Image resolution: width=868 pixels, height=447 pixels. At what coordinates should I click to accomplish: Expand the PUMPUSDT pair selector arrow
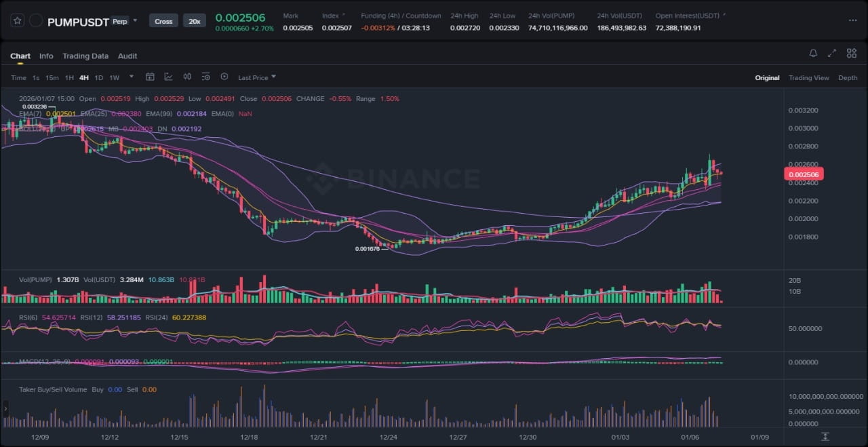point(135,20)
